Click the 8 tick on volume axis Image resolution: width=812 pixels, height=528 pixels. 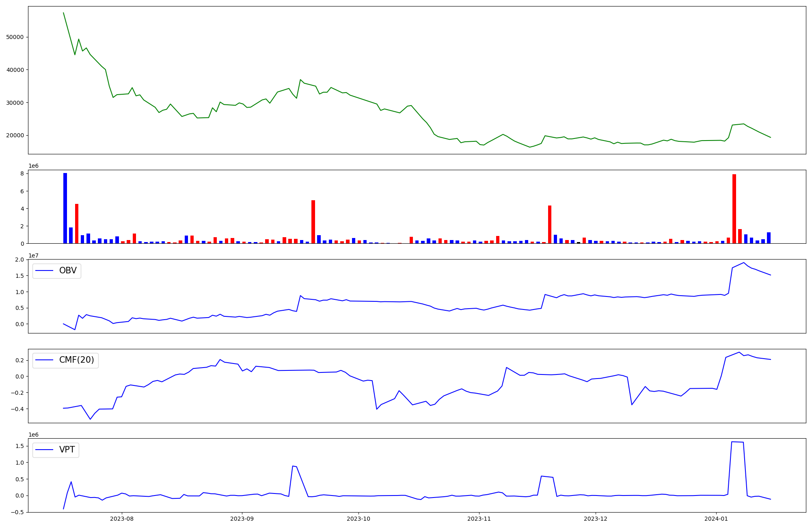click(x=22, y=174)
